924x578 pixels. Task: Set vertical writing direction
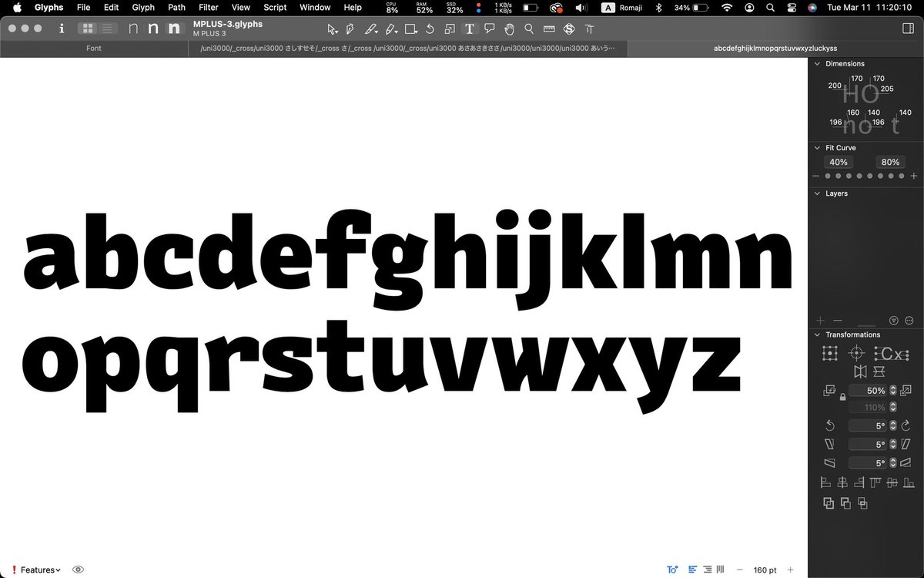point(721,570)
